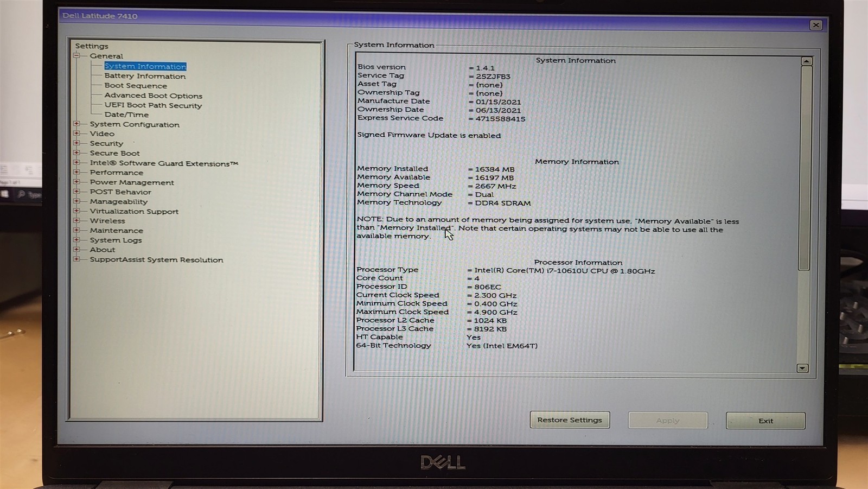Click the Processor L3 Cache 8192 KB
The image size is (868, 489).
click(490, 329)
